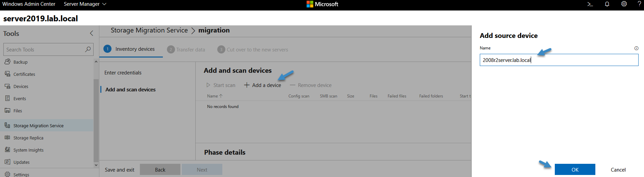Screen dimensions: 644x177
Task: Click the plus icon for Add a device
Action: pos(247,85)
